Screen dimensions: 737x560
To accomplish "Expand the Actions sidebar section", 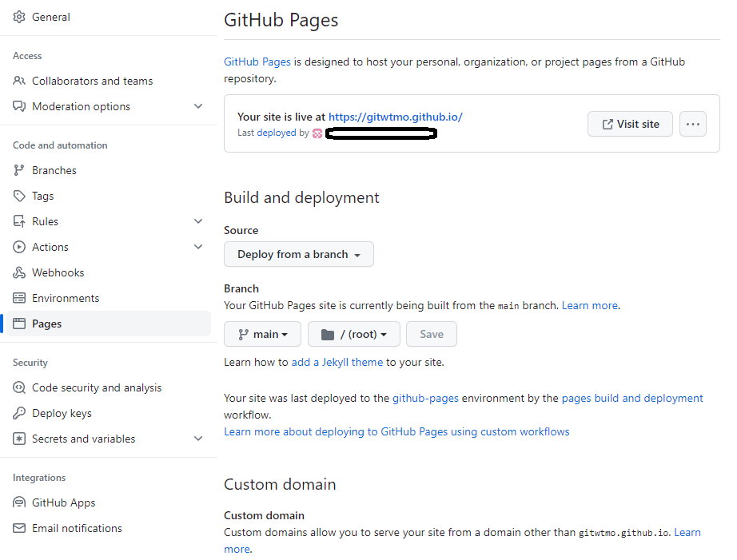I will coord(198,247).
